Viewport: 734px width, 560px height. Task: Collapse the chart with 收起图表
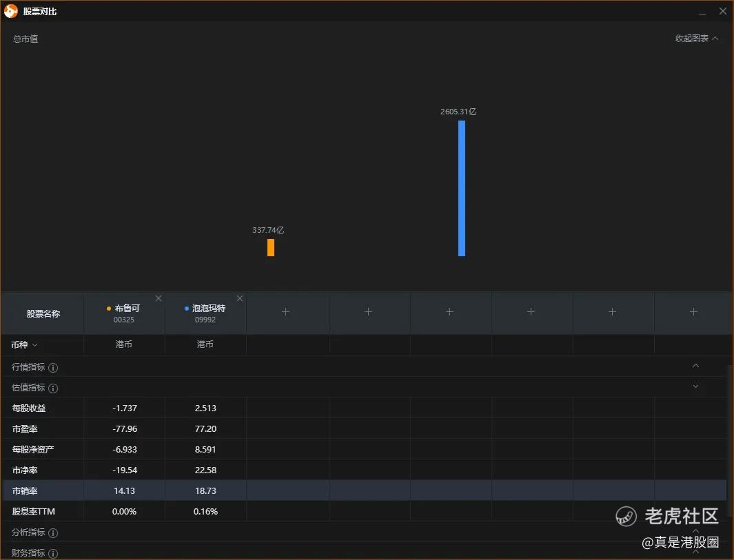696,39
